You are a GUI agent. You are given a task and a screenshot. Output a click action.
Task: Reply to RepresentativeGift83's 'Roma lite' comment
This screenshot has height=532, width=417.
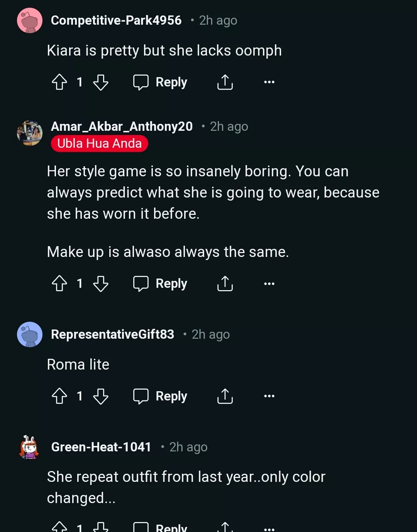(160, 396)
